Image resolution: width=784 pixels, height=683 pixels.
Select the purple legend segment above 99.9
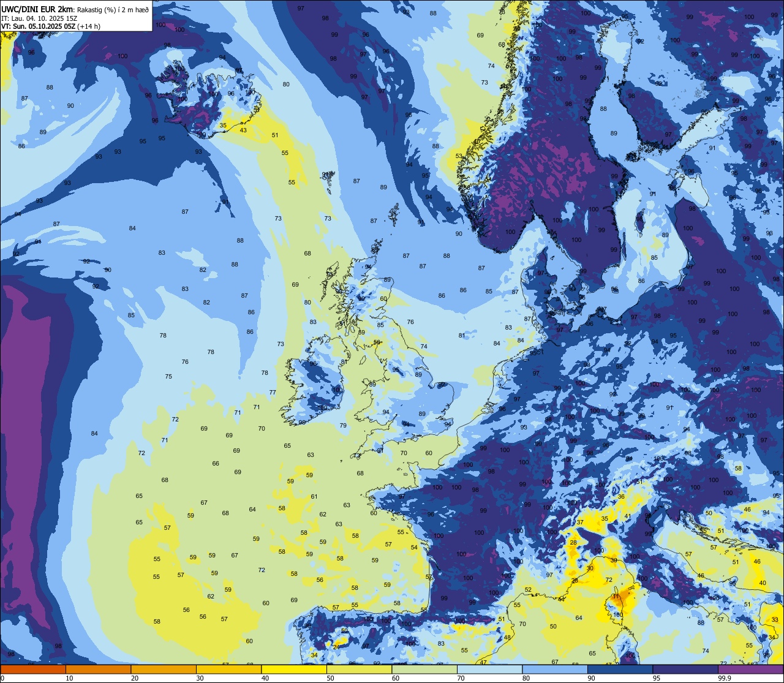pyautogui.click(x=750, y=670)
